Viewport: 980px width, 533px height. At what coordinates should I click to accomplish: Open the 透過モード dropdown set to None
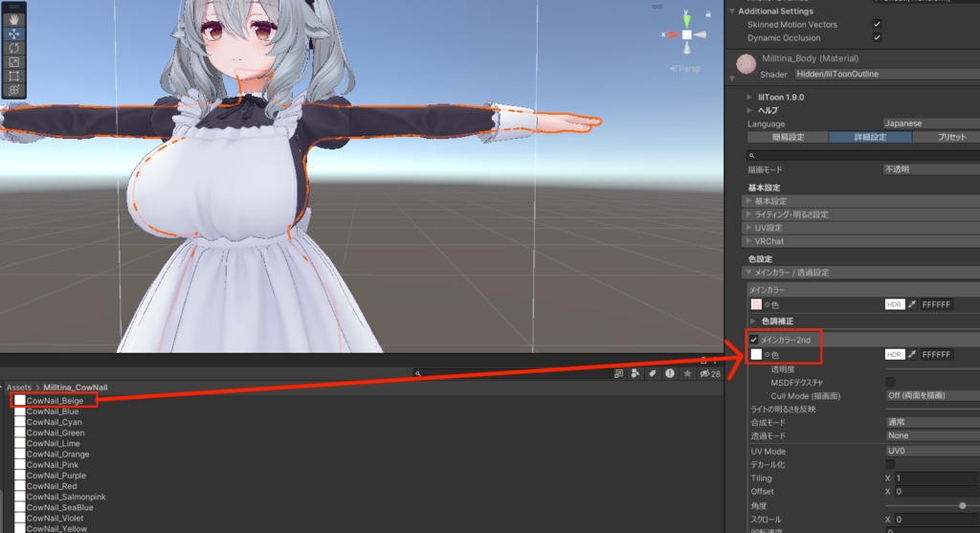932,435
